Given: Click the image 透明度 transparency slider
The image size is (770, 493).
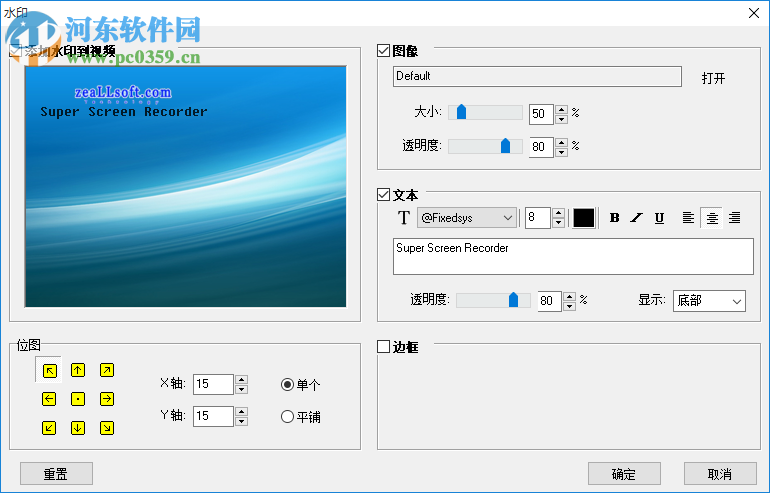Looking at the screenshot, I should 485,145.
